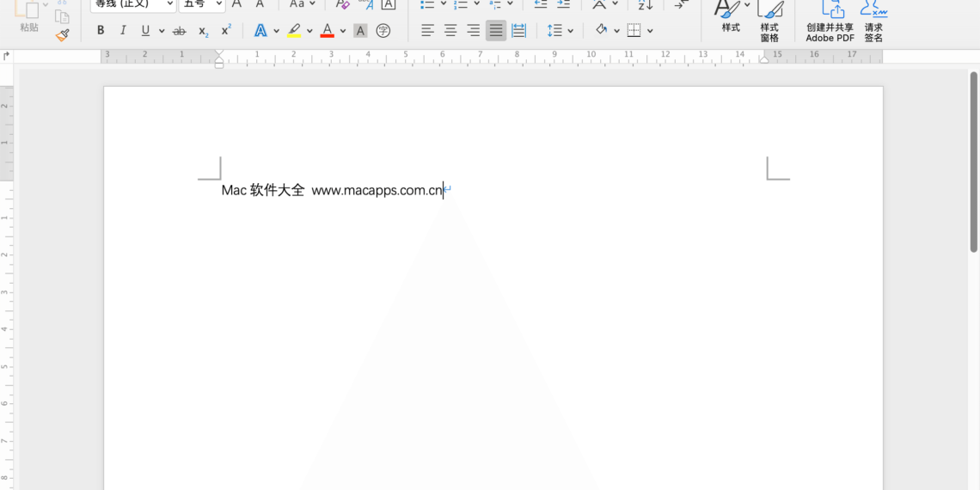The image size is (980, 490).
Task: Align text left
Action: coord(427,30)
